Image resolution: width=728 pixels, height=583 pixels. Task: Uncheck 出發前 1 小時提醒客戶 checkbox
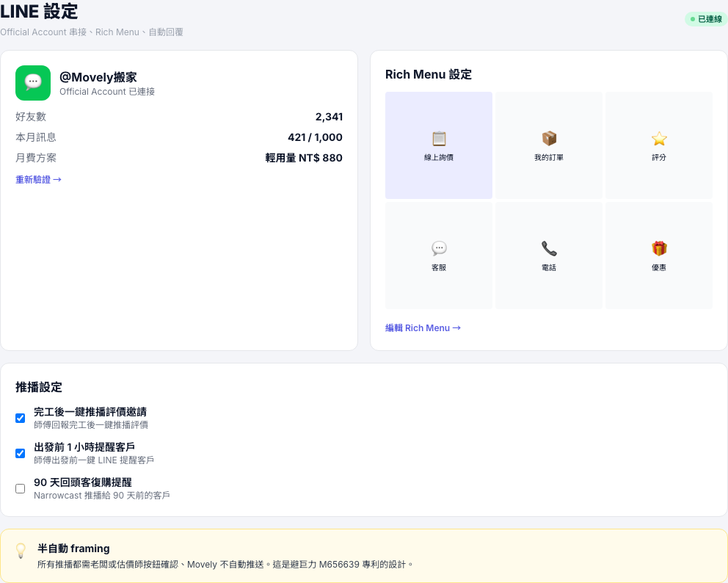(x=20, y=453)
